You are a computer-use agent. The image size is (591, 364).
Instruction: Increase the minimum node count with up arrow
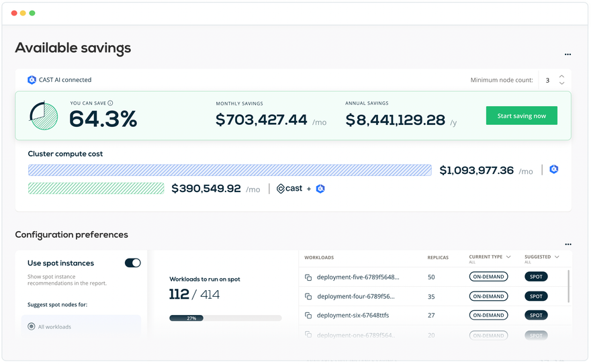(561, 77)
